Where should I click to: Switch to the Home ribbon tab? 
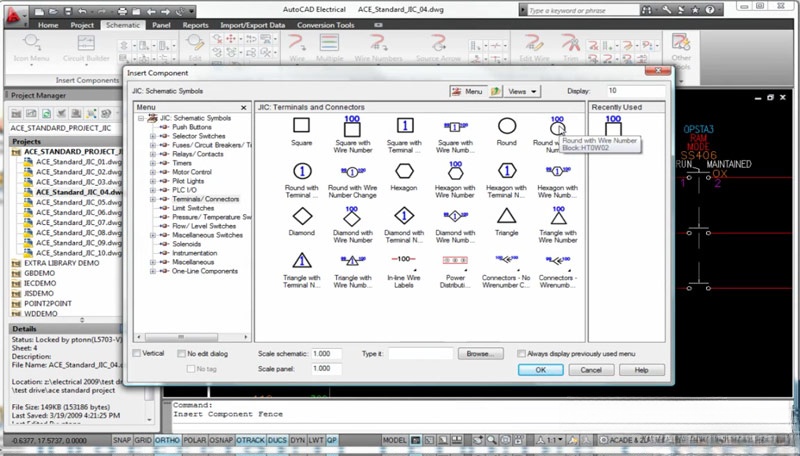pyautogui.click(x=48, y=25)
